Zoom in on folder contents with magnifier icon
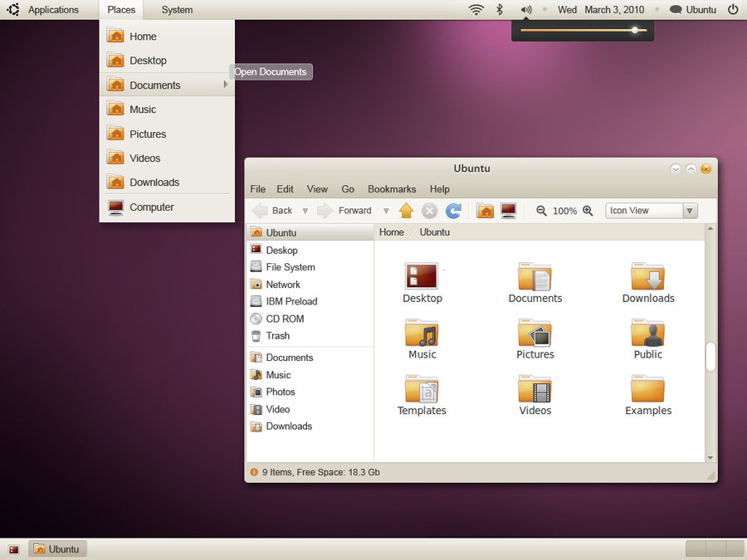This screenshot has width=747, height=560. [588, 211]
